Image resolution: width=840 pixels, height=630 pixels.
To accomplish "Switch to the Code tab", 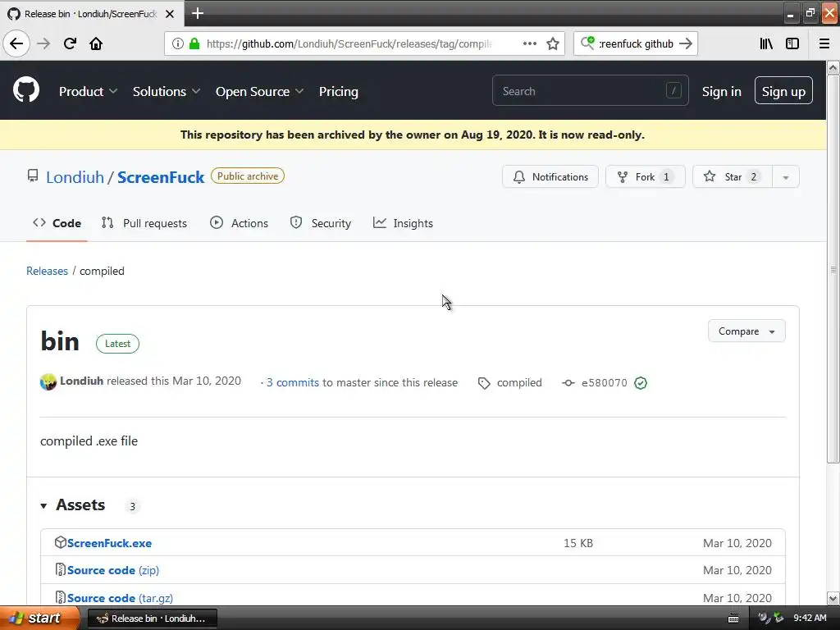I will [x=57, y=223].
